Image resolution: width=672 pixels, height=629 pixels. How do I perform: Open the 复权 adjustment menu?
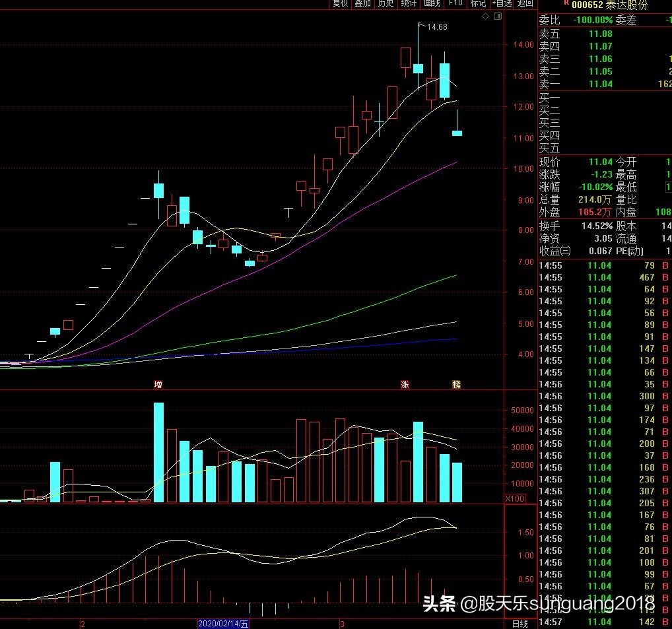point(340,3)
